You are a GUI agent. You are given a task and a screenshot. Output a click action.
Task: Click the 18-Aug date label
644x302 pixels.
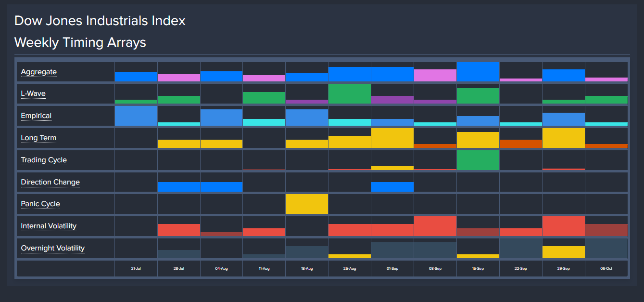[307, 268]
